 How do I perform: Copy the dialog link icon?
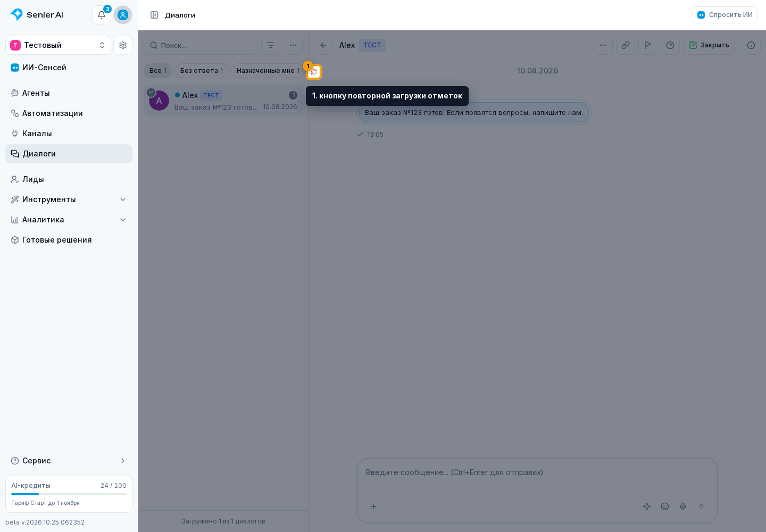pyautogui.click(x=626, y=45)
